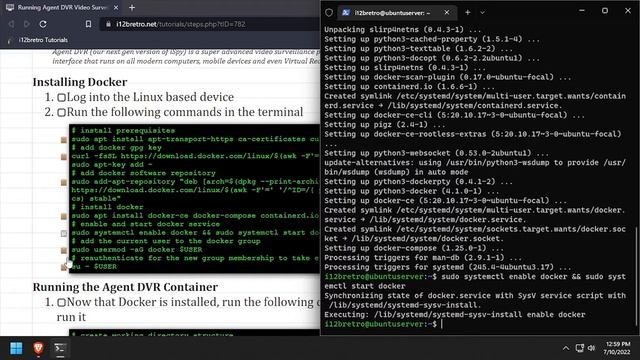This screenshot has width=640, height=360.
Task: Check 'Now that Docker is installed' step
Action: 61,302
